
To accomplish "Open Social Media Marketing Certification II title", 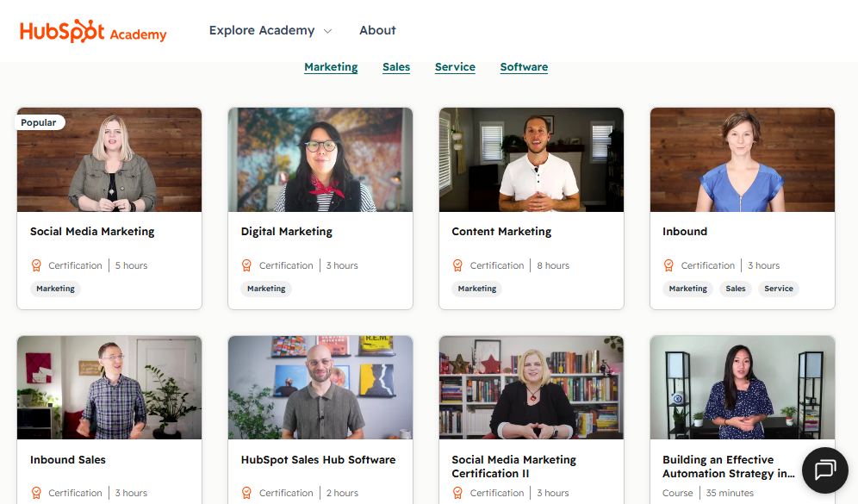I will click(513, 466).
